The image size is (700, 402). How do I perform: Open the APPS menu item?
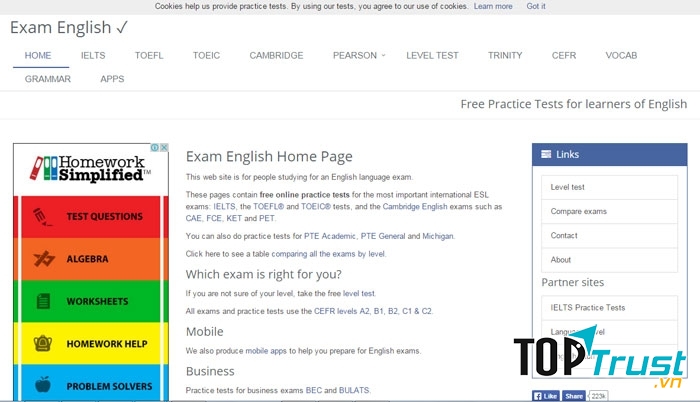point(112,79)
